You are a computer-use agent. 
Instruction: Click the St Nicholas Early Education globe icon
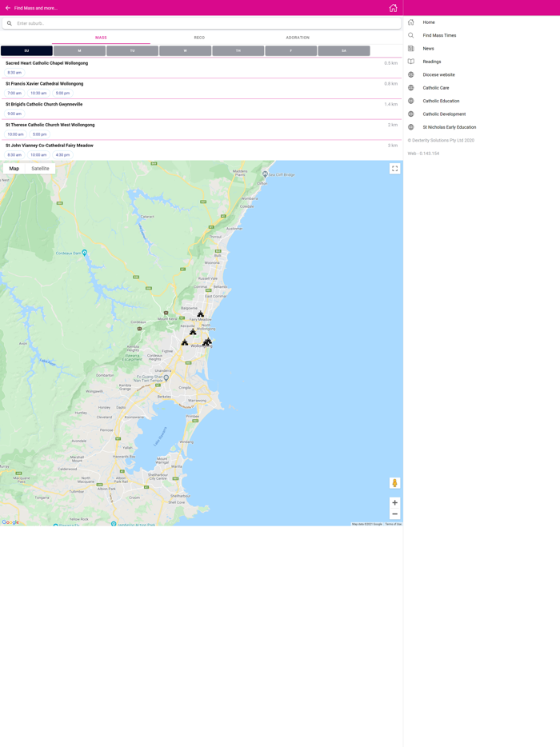tap(411, 127)
